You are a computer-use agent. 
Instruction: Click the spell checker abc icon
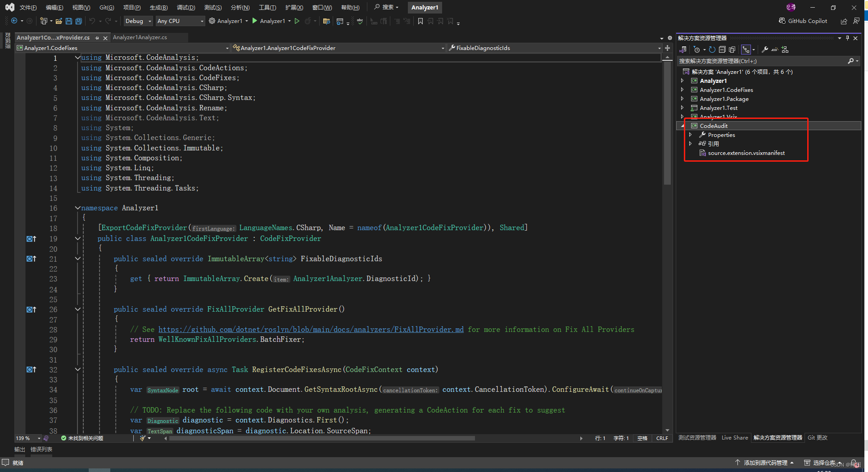(x=360, y=21)
